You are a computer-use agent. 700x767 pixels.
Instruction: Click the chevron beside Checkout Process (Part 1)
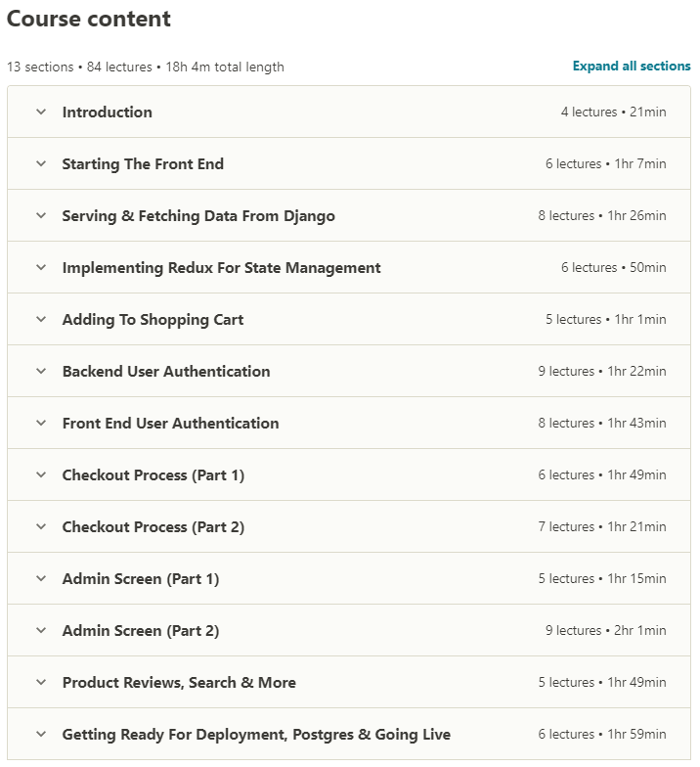point(41,474)
